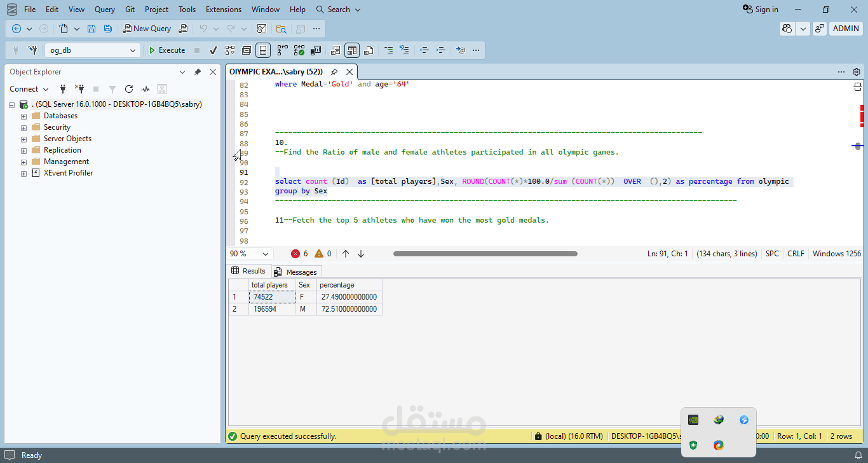The height and width of the screenshot is (463, 868).
Task: Click the split editor window icon
Action: click(857, 86)
